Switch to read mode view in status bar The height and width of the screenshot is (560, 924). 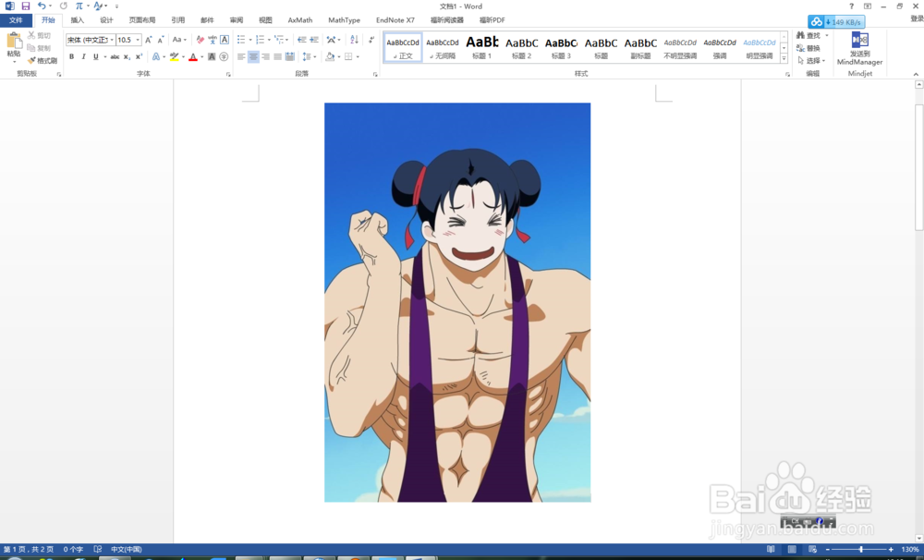pos(771,549)
